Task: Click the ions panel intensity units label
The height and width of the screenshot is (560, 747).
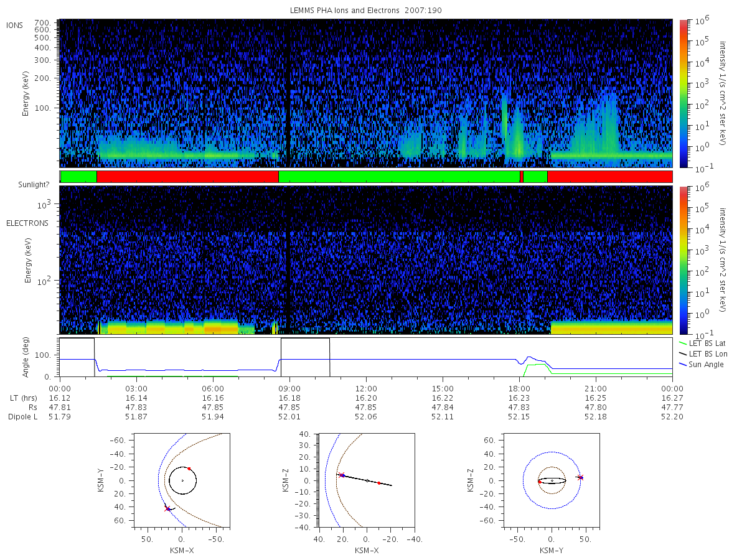Action: [724, 94]
